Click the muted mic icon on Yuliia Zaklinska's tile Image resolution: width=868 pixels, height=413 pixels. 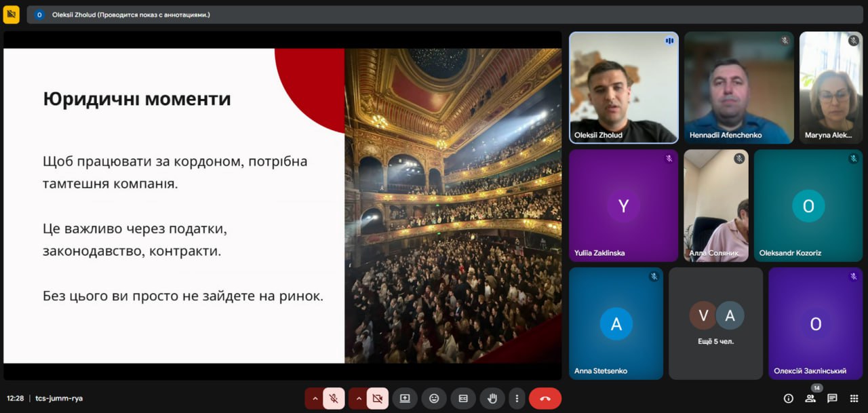(669, 159)
